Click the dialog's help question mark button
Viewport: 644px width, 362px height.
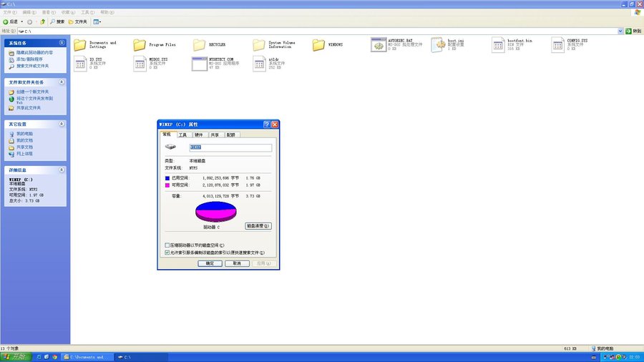point(266,124)
